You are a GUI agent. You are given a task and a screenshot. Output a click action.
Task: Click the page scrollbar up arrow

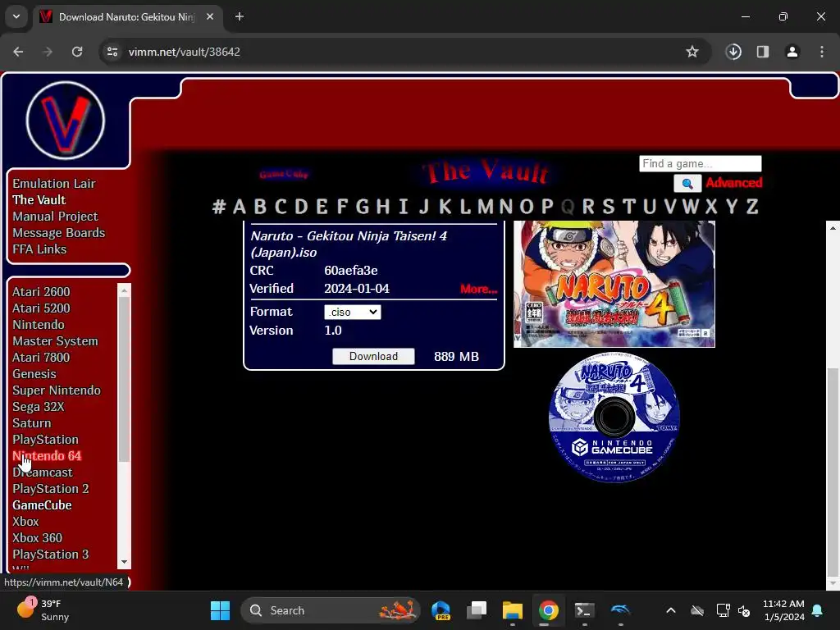[x=833, y=228]
